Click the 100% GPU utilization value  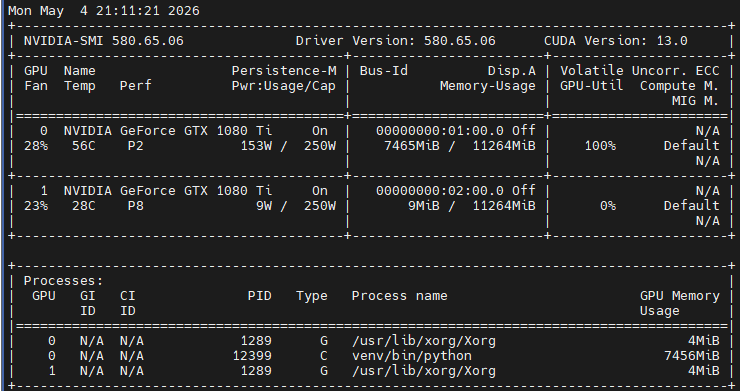pos(600,146)
